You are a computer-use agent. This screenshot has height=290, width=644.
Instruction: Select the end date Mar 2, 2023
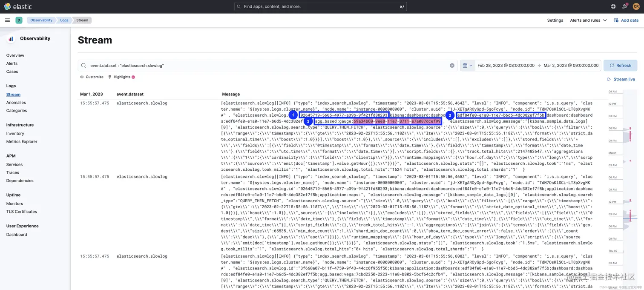pyautogui.click(x=571, y=66)
